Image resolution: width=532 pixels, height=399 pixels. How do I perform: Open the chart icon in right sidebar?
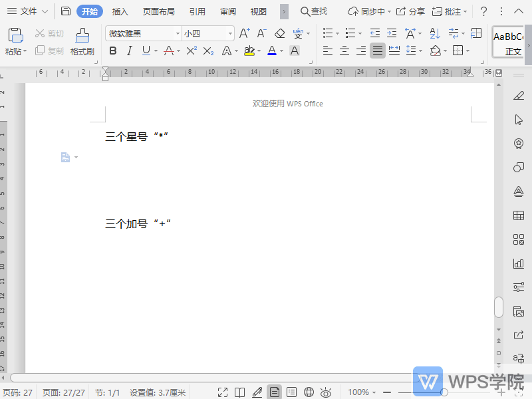(x=519, y=263)
